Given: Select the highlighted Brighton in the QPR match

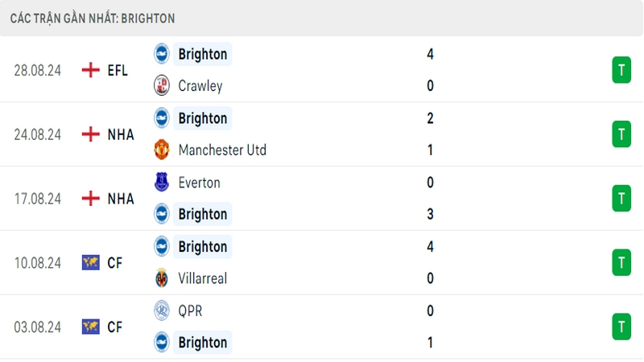Looking at the screenshot, I should [x=203, y=343].
